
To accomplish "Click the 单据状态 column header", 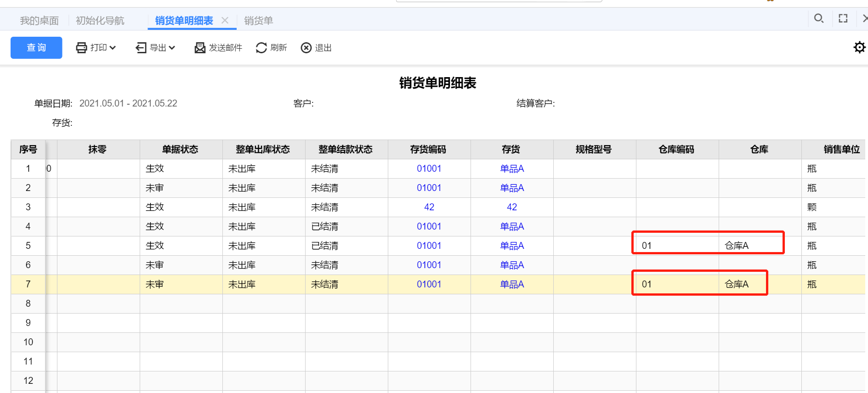I will click(x=180, y=149).
